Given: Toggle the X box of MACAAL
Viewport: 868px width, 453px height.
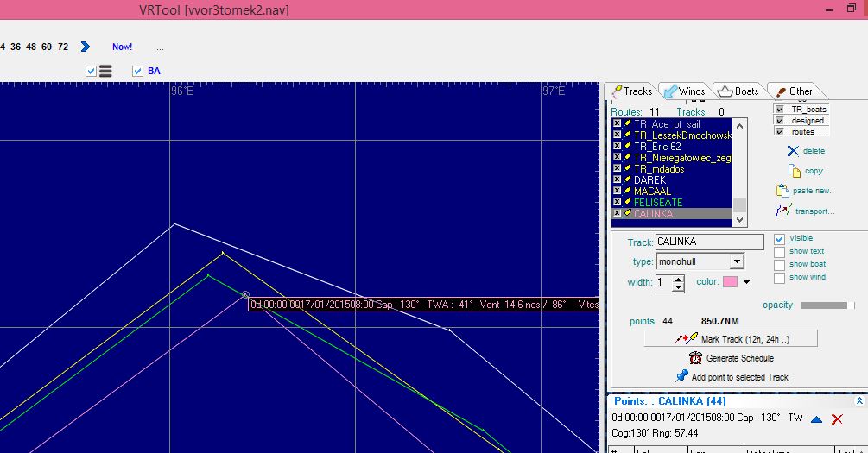Looking at the screenshot, I should pyautogui.click(x=617, y=191).
